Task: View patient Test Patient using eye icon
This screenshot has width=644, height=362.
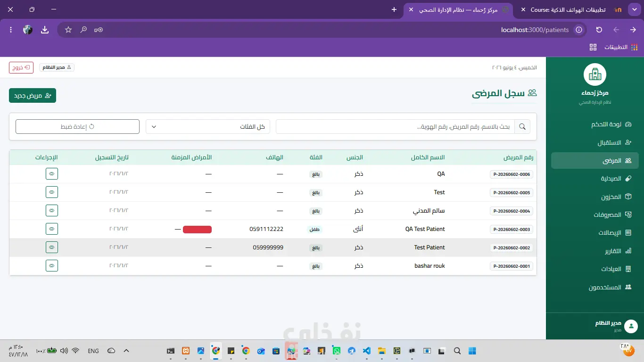Action: coord(52,247)
